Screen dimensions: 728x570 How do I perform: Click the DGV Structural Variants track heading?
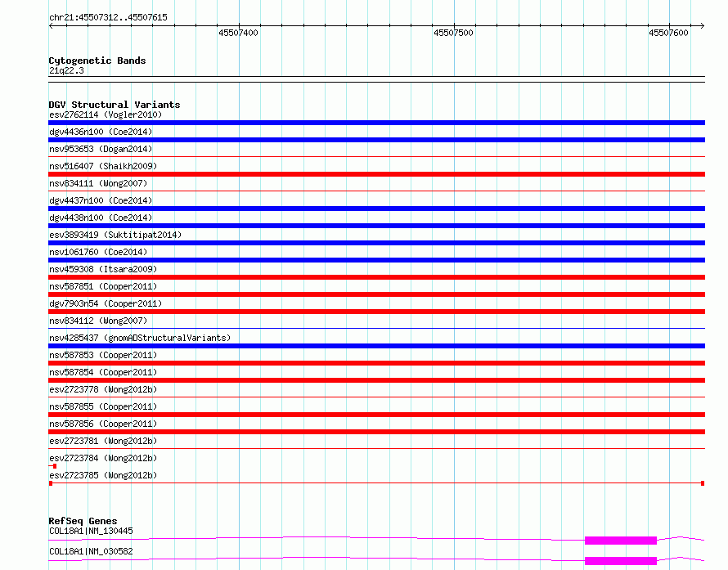pos(115,105)
